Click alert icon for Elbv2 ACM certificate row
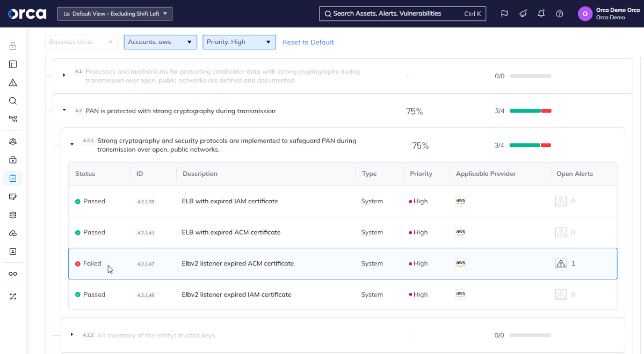 (561, 263)
